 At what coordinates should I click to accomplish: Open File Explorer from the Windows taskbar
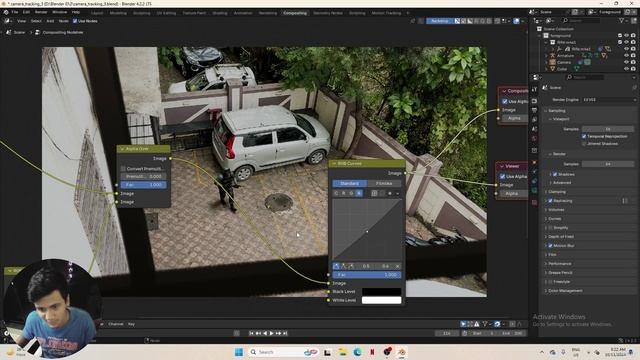[342, 352]
